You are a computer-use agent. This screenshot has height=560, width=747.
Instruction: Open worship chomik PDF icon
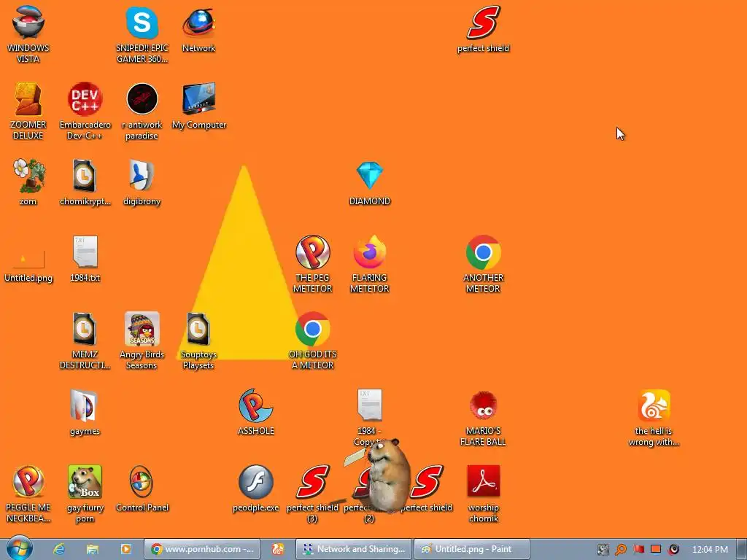(483, 494)
